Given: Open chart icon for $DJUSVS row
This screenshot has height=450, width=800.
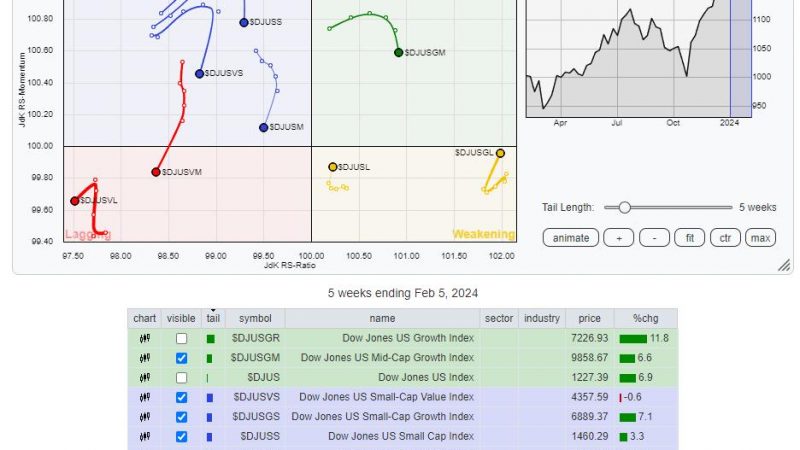Looking at the screenshot, I should coord(145,397).
